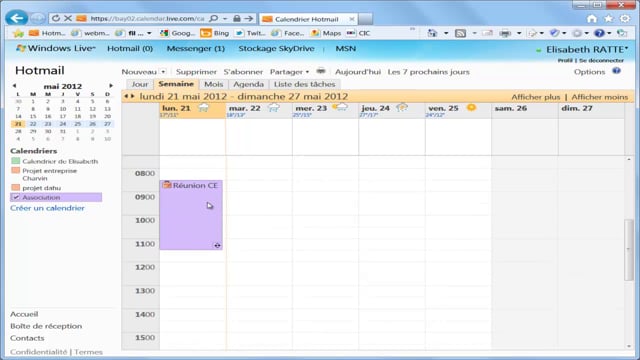Open the browser Home icon
The image size is (640, 360).
[591, 19]
